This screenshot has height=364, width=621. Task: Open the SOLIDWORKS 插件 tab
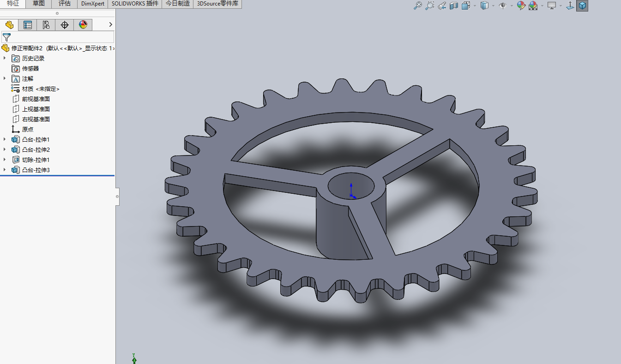[x=135, y=4]
